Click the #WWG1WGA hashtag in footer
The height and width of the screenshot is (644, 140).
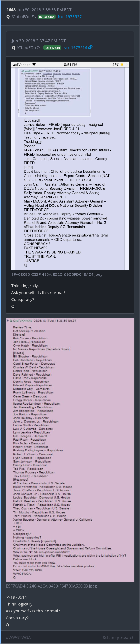[18, 637]
